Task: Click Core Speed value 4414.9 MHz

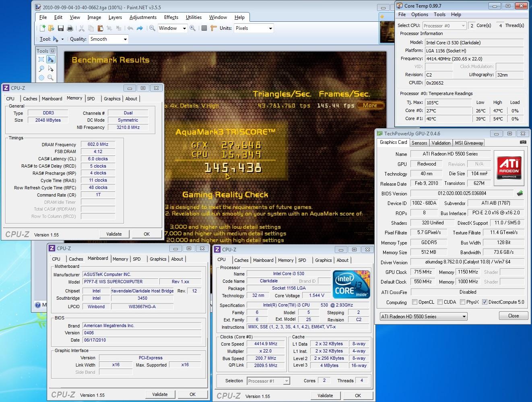Action: pos(266,344)
